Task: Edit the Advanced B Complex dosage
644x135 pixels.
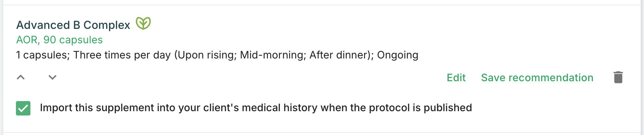Action: [456, 78]
